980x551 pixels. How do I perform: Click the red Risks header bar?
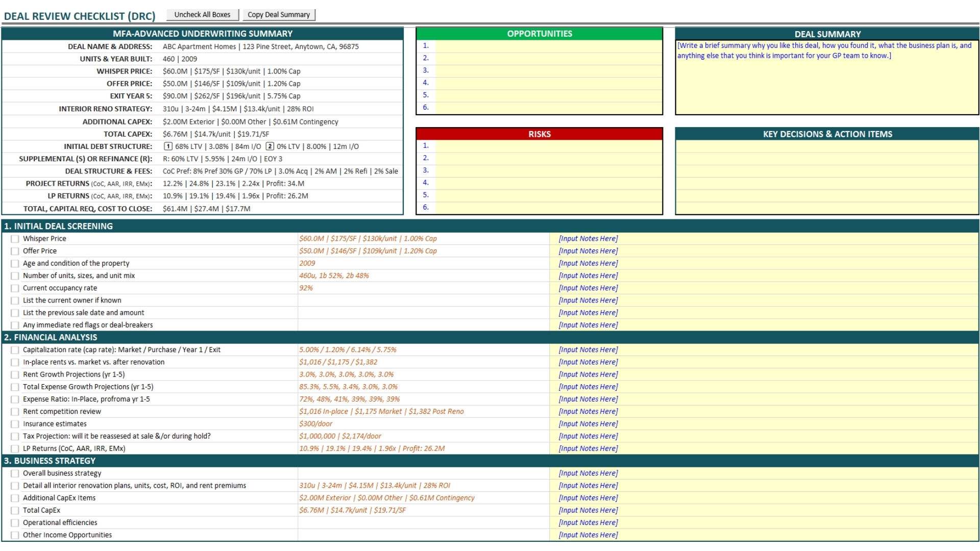coord(539,134)
